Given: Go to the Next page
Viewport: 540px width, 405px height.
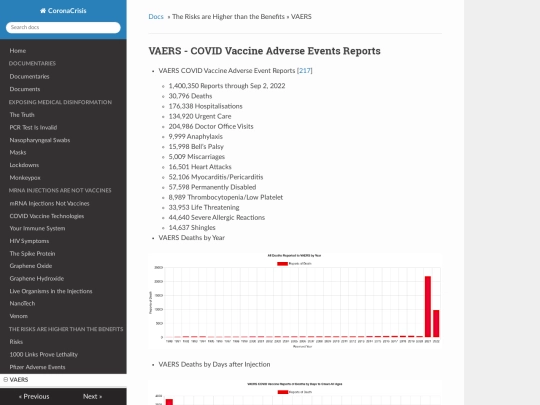Looking at the screenshot, I should (92, 396).
